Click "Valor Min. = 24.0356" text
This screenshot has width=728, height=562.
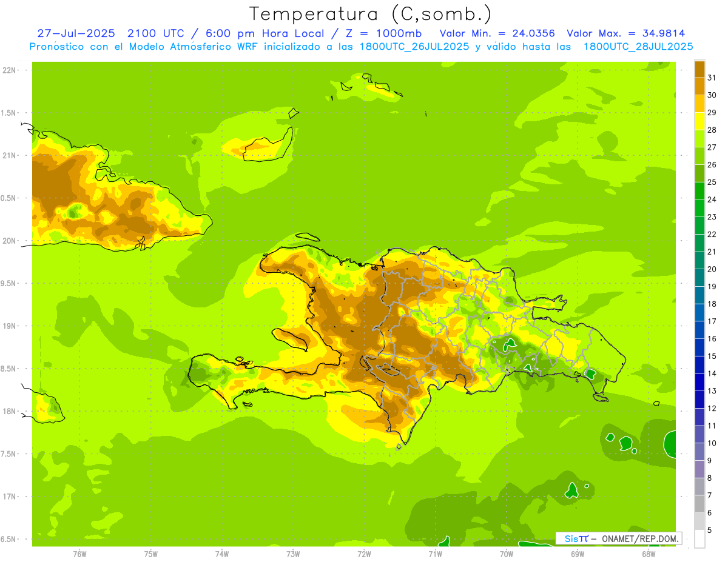tap(497, 33)
